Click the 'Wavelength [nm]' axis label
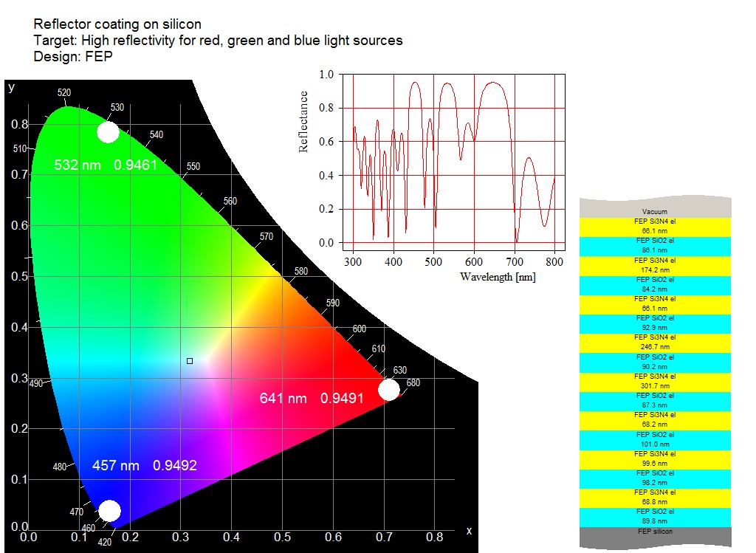Image resolution: width=756 pixels, height=553 pixels. 498,277
